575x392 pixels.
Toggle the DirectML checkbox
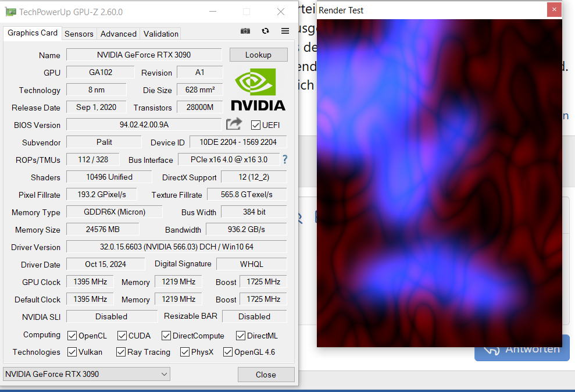click(x=241, y=336)
